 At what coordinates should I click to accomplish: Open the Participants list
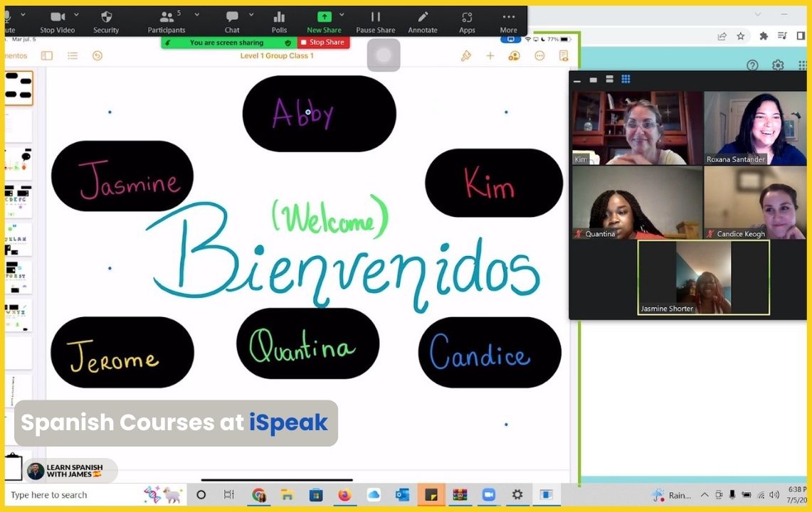167,21
